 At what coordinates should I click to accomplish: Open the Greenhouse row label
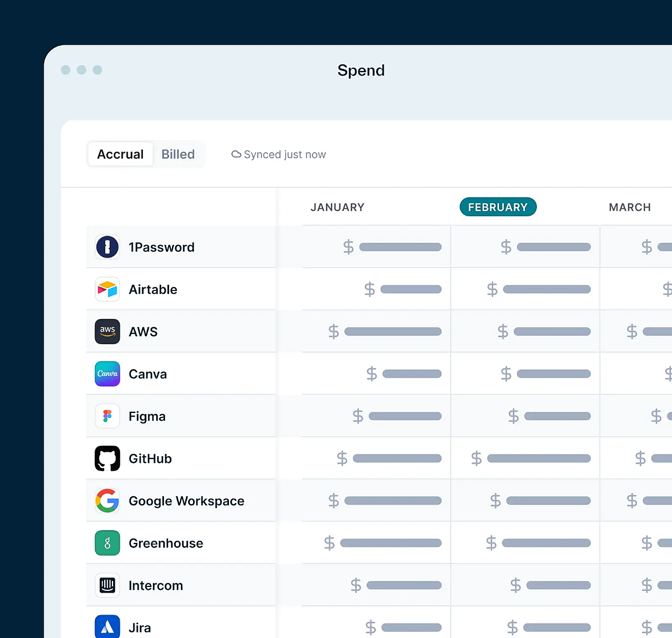pos(166,543)
